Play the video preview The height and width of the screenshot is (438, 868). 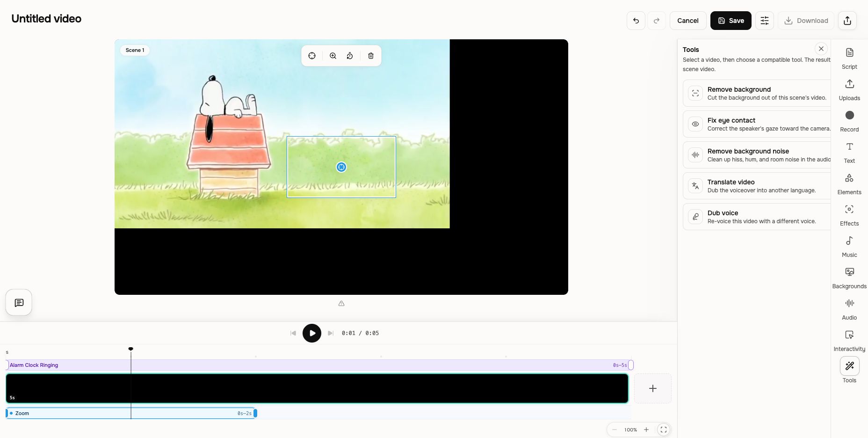[x=312, y=333]
